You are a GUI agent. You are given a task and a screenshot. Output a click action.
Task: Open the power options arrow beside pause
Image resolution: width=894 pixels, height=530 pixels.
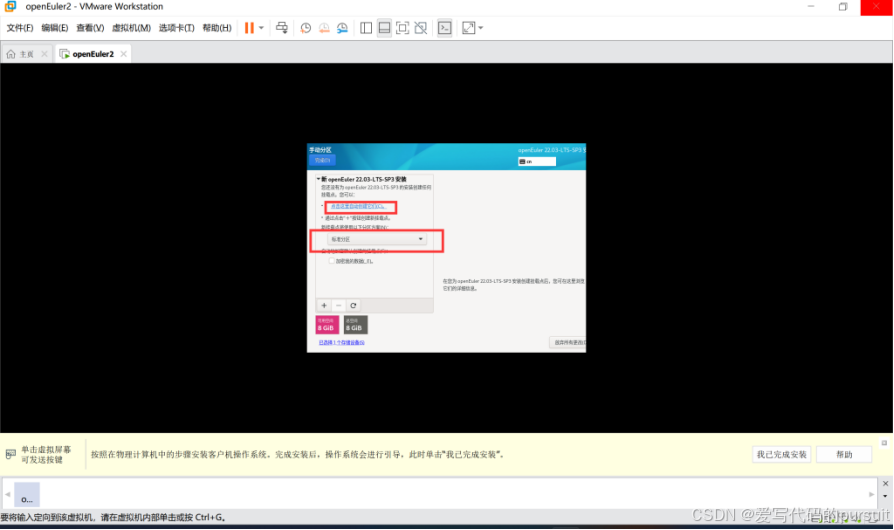pos(261,28)
